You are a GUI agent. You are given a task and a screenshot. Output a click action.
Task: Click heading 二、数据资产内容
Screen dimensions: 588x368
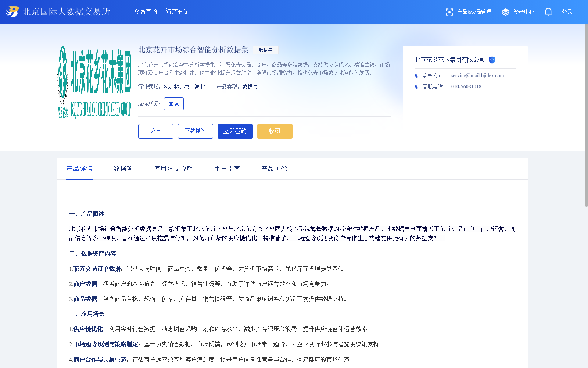(93, 254)
